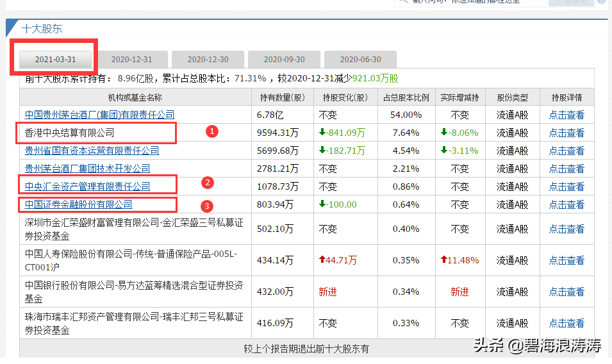Click 点击查看 for 中国人寿保险 row

coord(567,260)
